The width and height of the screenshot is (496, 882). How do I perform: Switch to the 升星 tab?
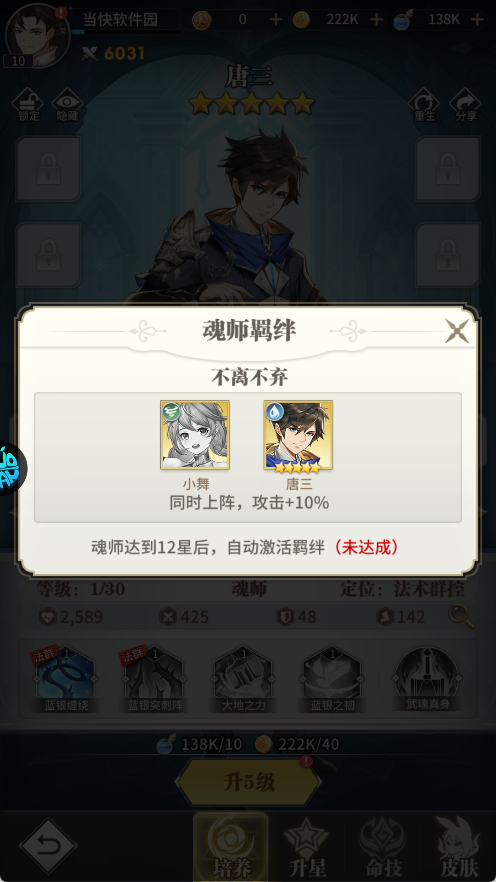click(306, 847)
